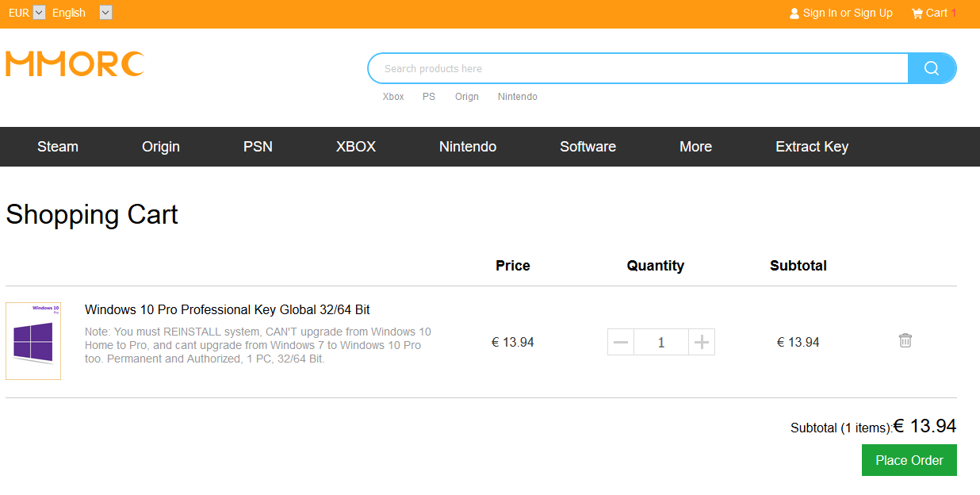Click the quantity input showing 1
The height and width of the screenshot is (495, 980).
[x=661, y=342]
